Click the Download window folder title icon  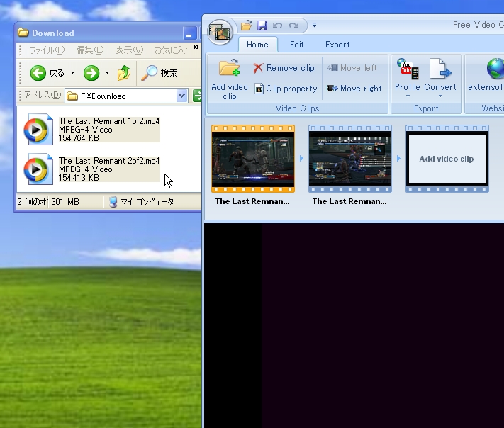click(x=23, y=33)
